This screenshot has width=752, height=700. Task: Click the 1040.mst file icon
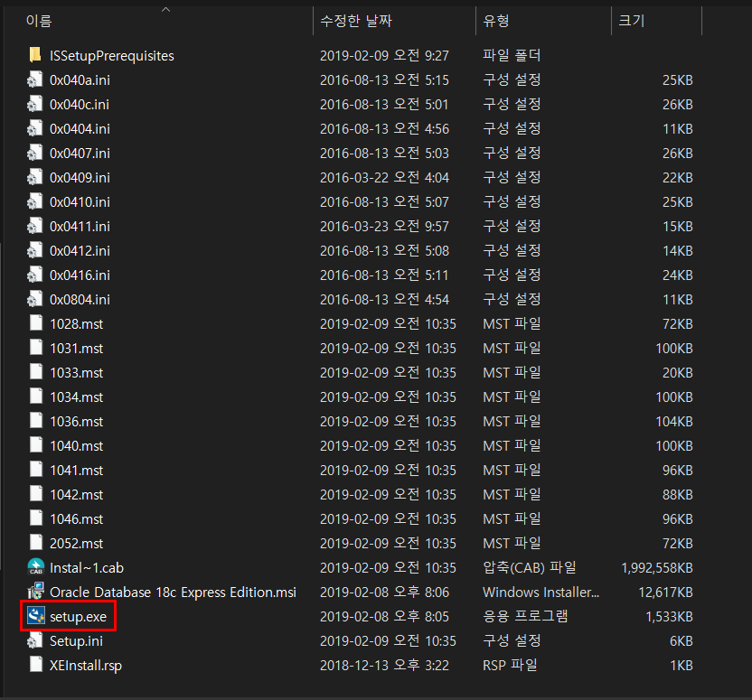36,445
